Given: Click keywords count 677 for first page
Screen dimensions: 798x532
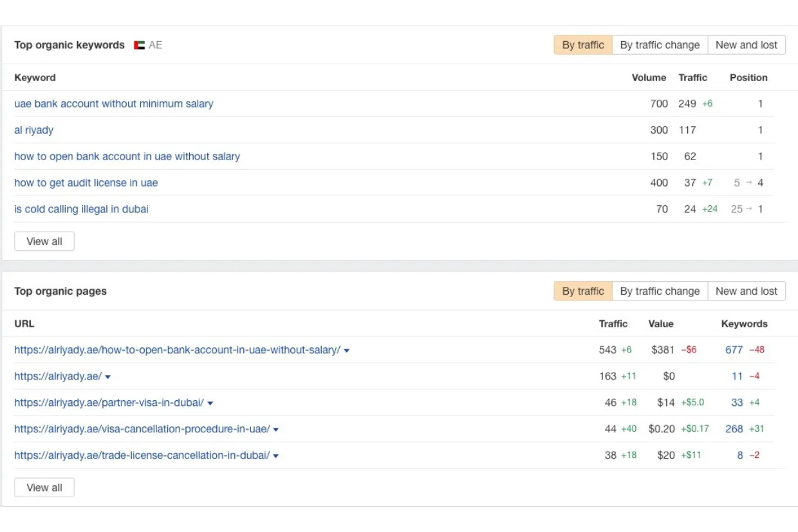Looking at the screenshot, I should (x=734, y=350).
